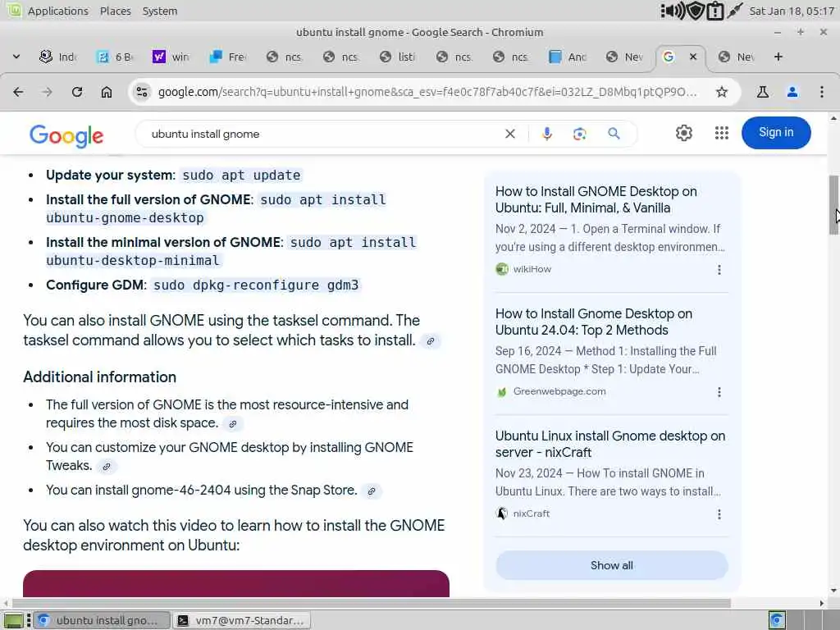Screen dimensions: 840x630
Task: Open 'How to Install Gnome Desktop on Ubuntu 24.04' link
Action: coord(594,322)
